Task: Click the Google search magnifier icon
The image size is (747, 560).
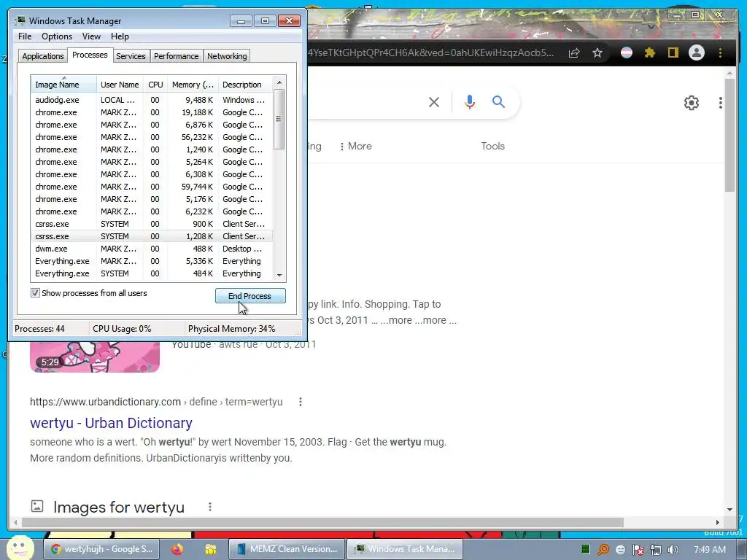Action: pyautogui.click(x=498, y=101)
